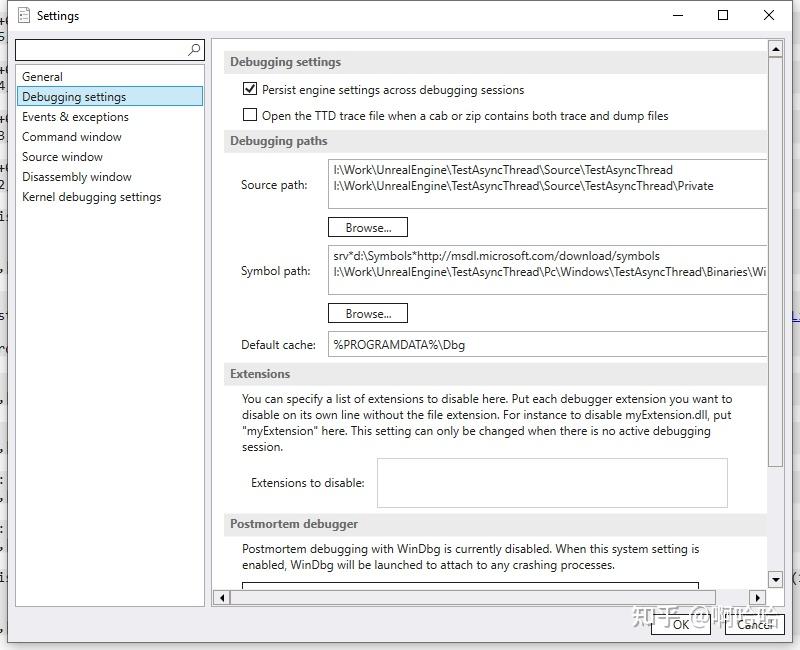This screenshot has width=800, height=650.
Task: Close the Settings window
Action: (x=769, y=15)
